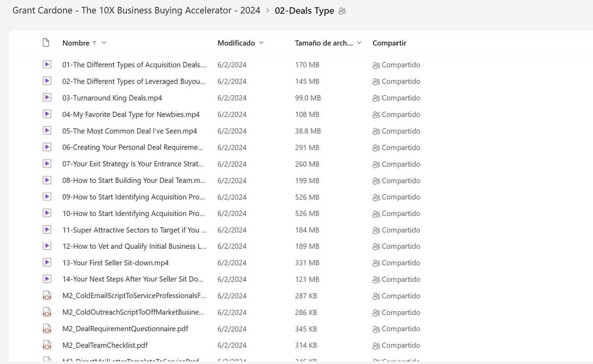
Task: Click video icon for 03-Turnaround King Deals.mp4
Action: click(x=47, y=98)
